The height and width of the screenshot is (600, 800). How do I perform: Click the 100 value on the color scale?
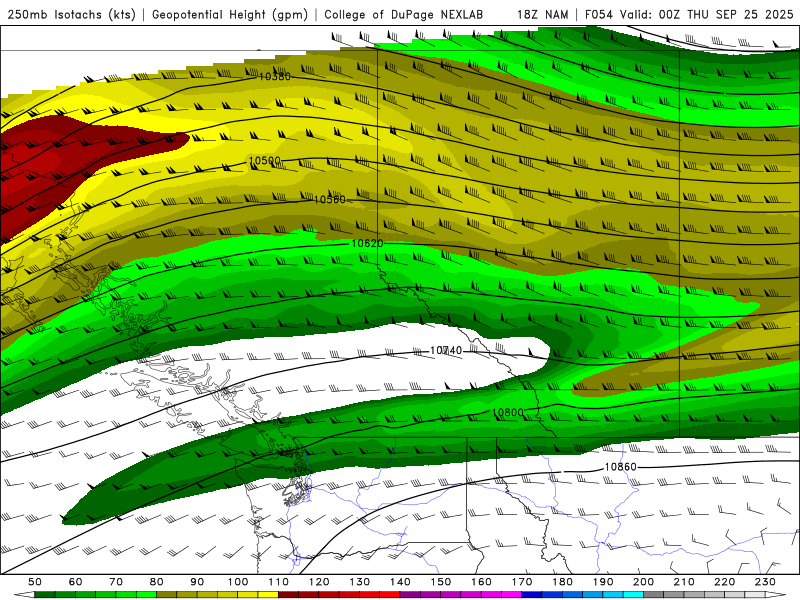click(238, 582)
